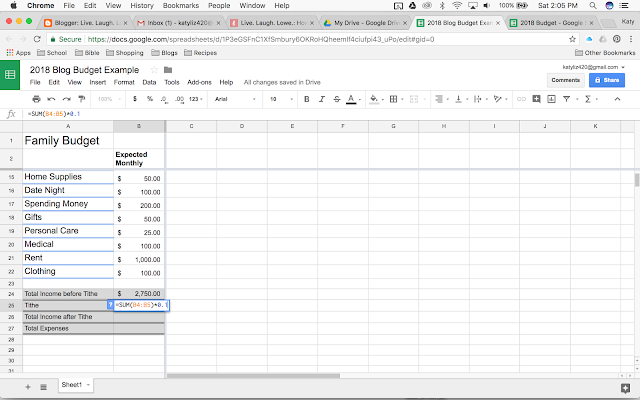Open the Format menu in Sheets

click(124, 82)
